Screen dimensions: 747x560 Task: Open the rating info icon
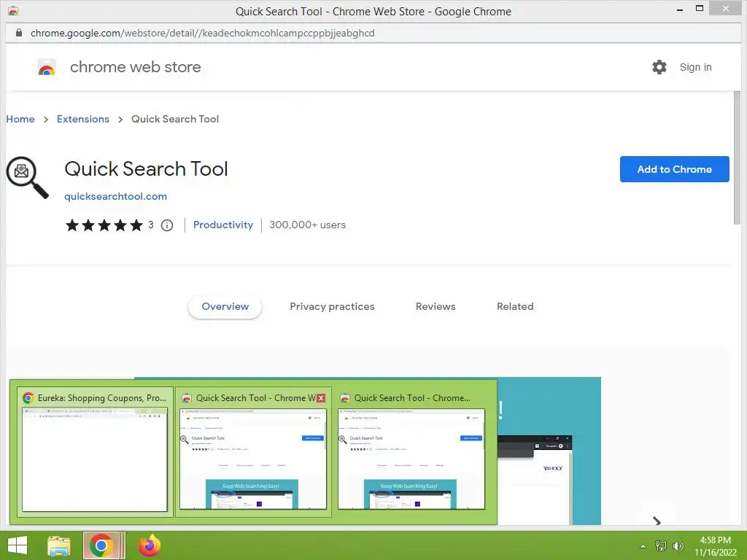[167, 225]
